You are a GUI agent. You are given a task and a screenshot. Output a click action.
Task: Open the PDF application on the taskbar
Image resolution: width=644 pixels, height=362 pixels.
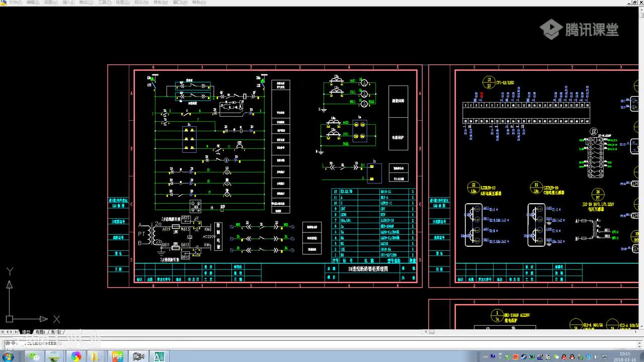118,356
